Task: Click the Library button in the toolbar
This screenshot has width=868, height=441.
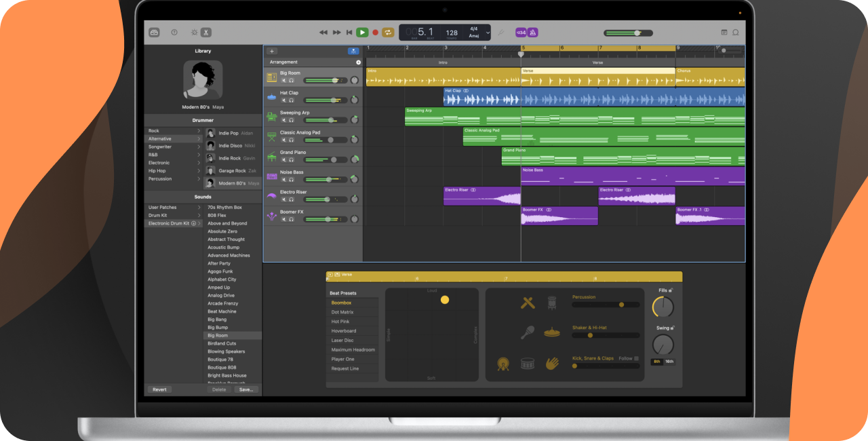Action: point(155,32)
